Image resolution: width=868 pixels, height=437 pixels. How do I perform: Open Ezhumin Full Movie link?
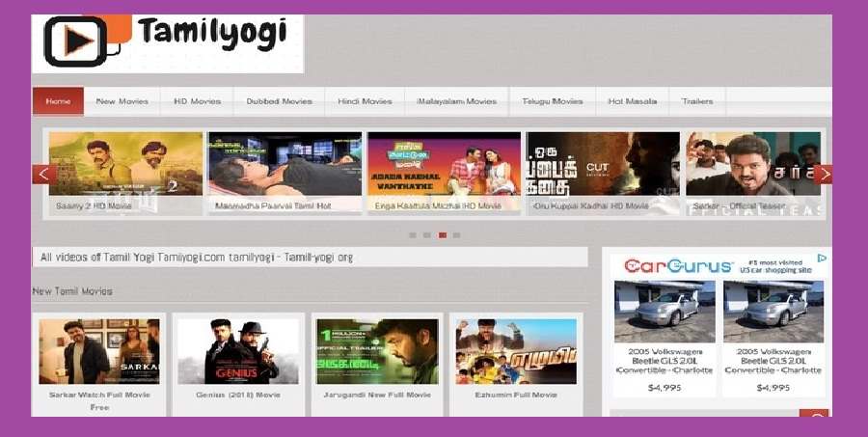pyautogui.click(x=516, y=395)
